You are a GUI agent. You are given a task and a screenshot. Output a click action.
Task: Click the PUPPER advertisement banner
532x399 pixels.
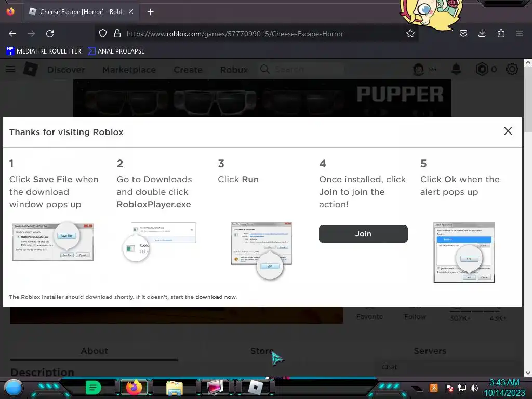tap(262, 98)
